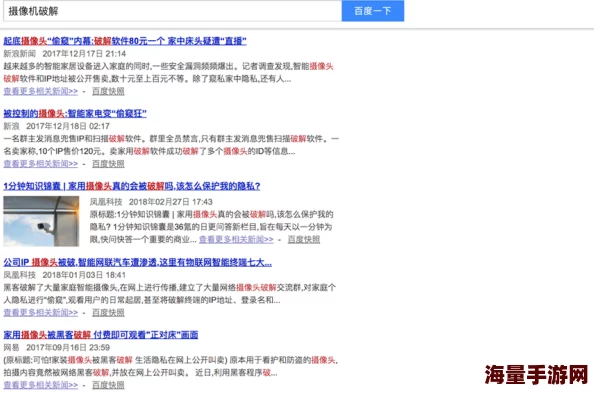This screenshot has width=594, height=393.
Task: Open 百度快照 under the 家用摄像头被黑客破解 result
Action: click(x=108, y=385)
